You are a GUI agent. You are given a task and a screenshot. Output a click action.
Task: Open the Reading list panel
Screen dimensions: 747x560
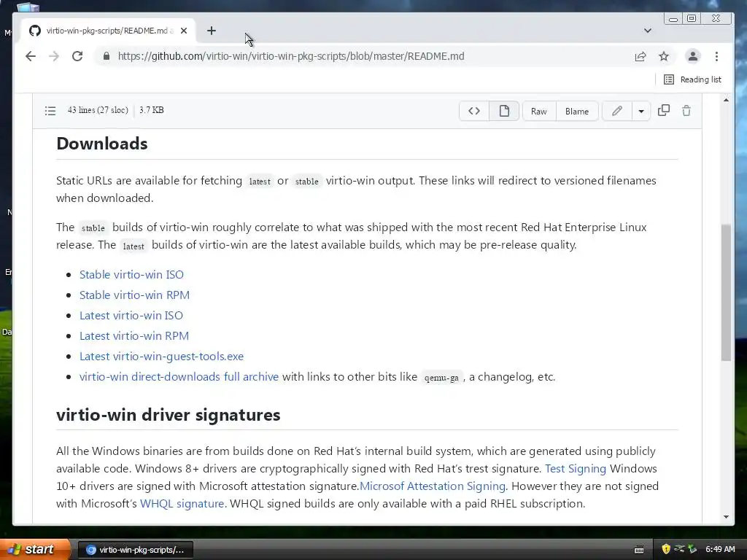pyautogui.click(x=693, y=79)
